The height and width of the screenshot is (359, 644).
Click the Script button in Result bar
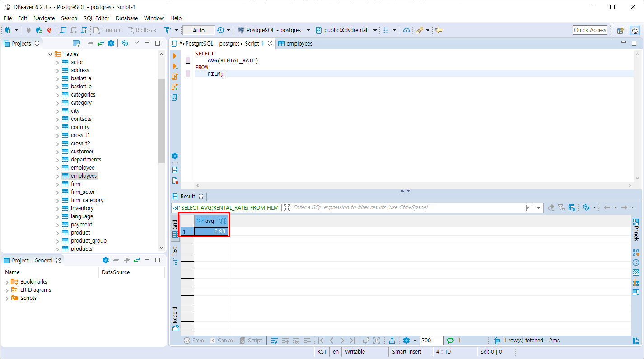coord(251,341)
